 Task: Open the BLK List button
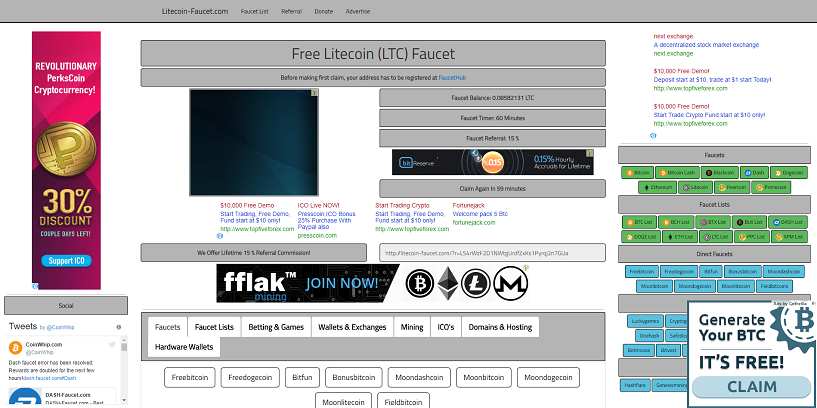coord(749,222)
